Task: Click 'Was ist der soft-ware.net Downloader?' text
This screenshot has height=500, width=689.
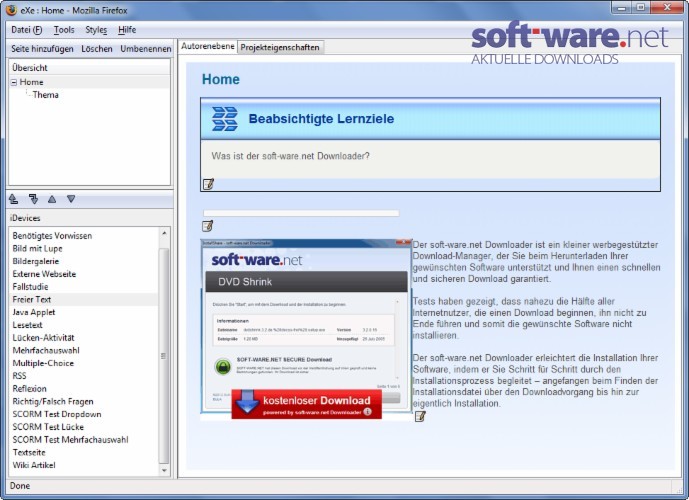Action: [x=290, y=156]
